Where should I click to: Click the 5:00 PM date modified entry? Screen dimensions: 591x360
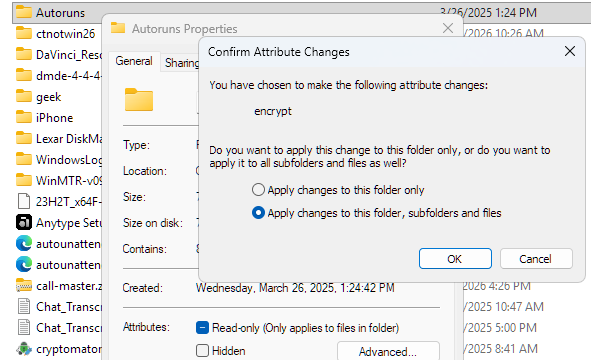click(500, 328)
